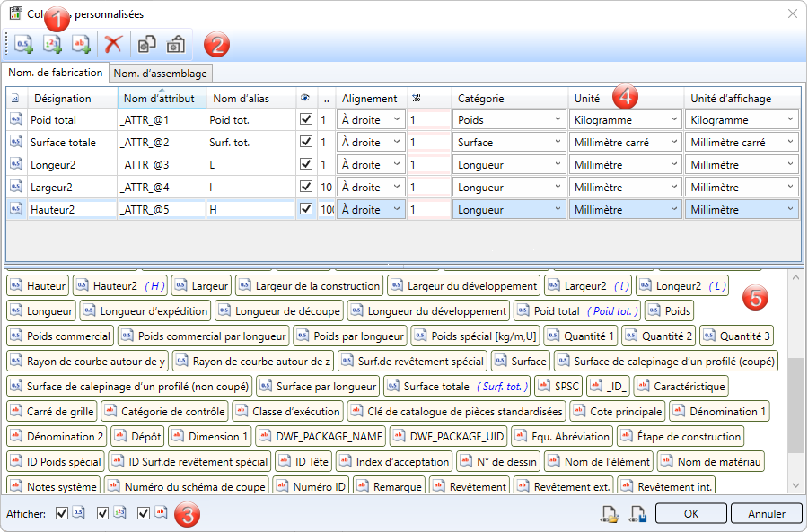Viewport: 808px width, 532px height.
Task: Select the row icon for Largeur2
Action: point(16,187)
